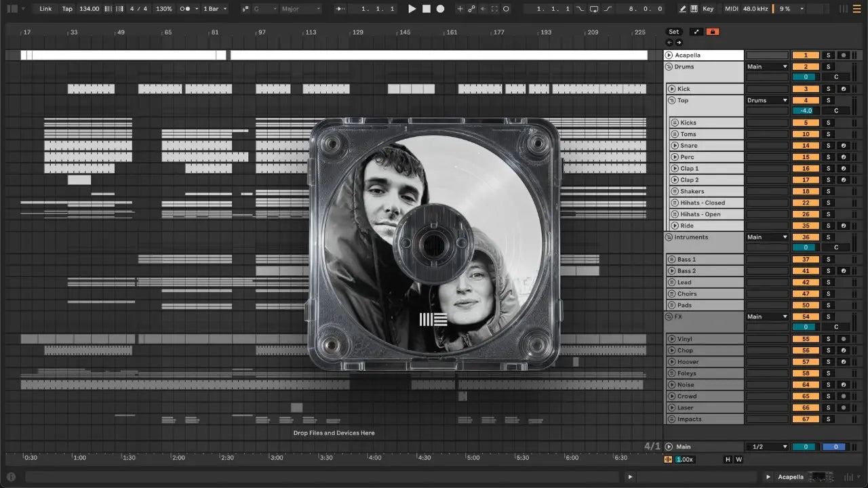Open the 1 Bar quantization dropdown
This screenshot has height=488, width=868.
point(216,9)
